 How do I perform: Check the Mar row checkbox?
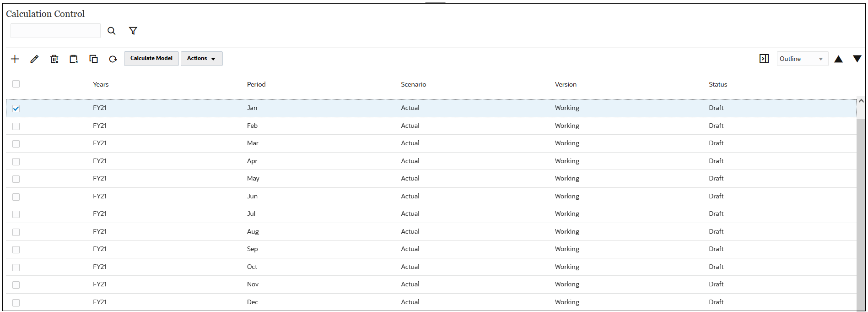coord(16,144)
